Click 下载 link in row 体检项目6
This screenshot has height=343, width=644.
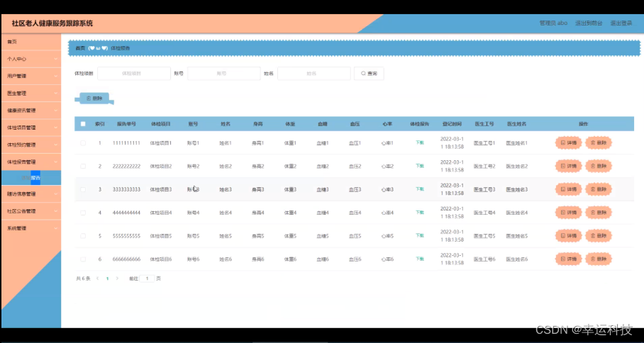pos(419,259)
